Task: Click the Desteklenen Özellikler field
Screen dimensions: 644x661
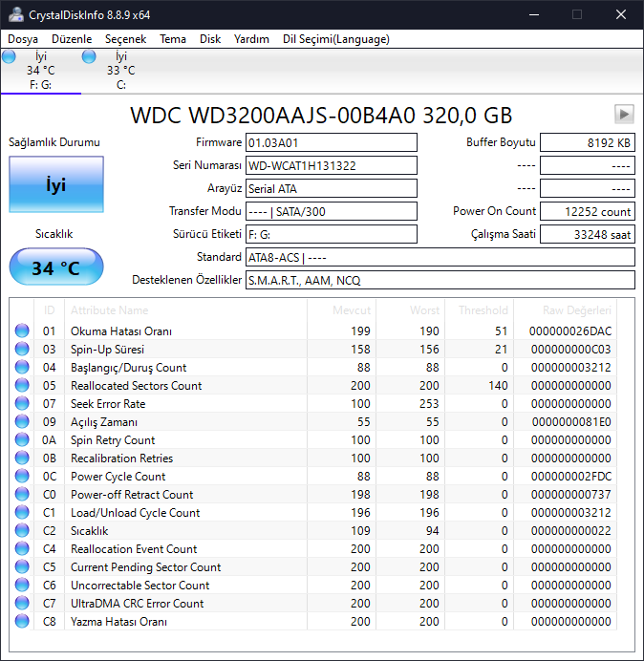Action: point(440,280)
